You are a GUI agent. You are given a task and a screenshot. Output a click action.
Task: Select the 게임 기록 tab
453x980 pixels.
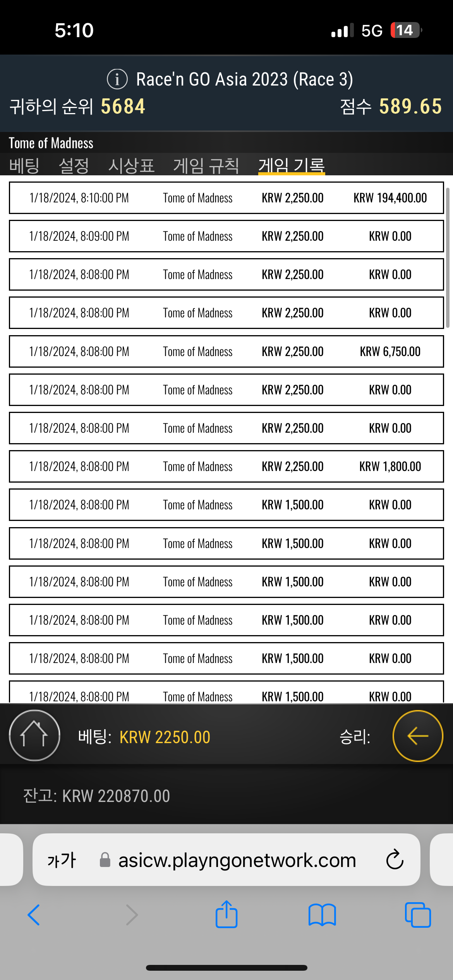point(292,166)
